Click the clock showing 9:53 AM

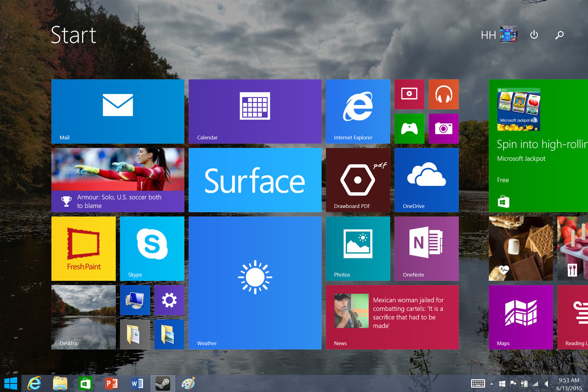(569, 384)
